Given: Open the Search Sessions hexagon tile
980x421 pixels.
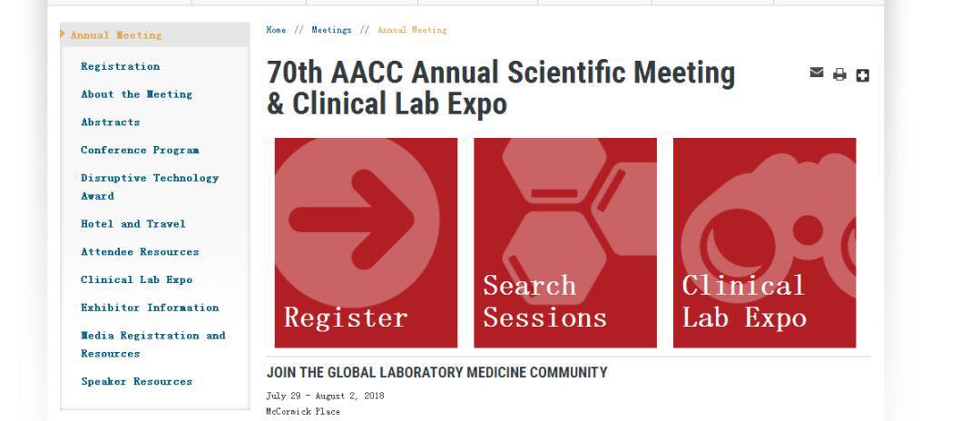Looking at the screenshot, I should [x=565, y=242].
